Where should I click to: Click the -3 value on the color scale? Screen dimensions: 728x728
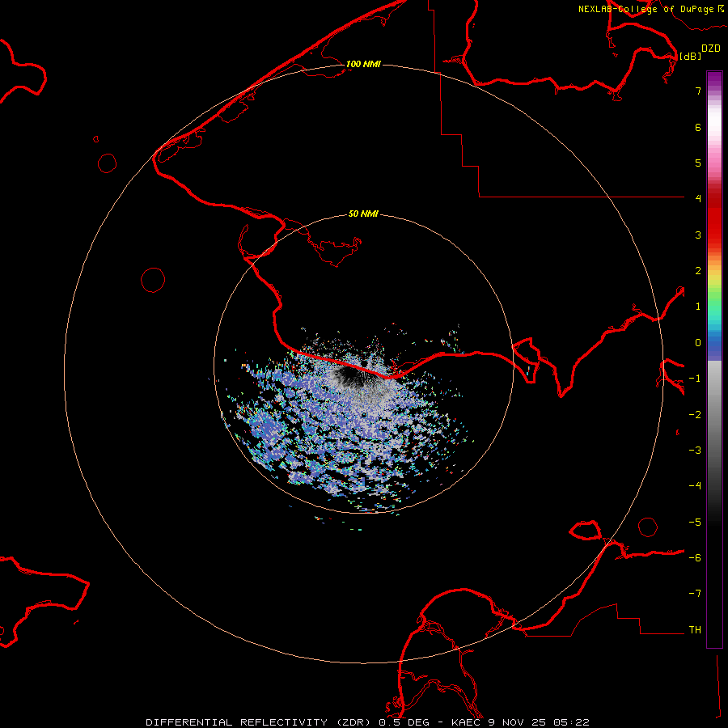695,451
